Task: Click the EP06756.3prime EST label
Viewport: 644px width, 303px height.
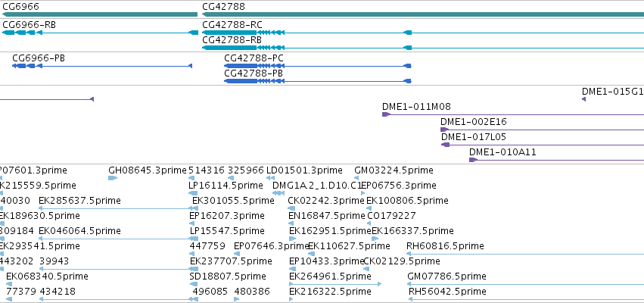Action: click(x=398, y=186)
